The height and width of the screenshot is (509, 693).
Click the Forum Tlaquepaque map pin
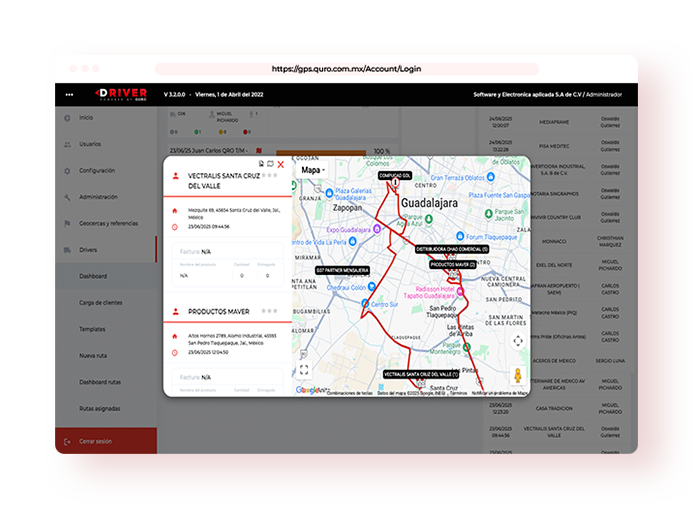pos(460,236)
